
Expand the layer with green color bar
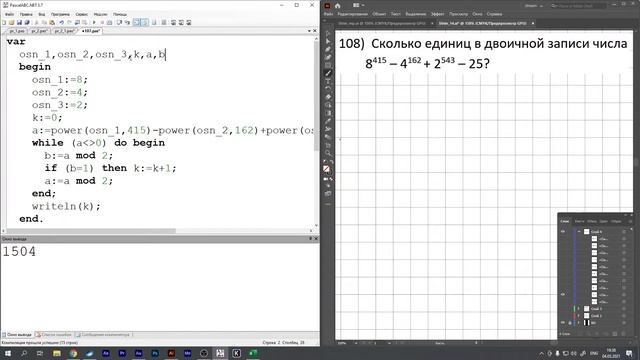579,309
